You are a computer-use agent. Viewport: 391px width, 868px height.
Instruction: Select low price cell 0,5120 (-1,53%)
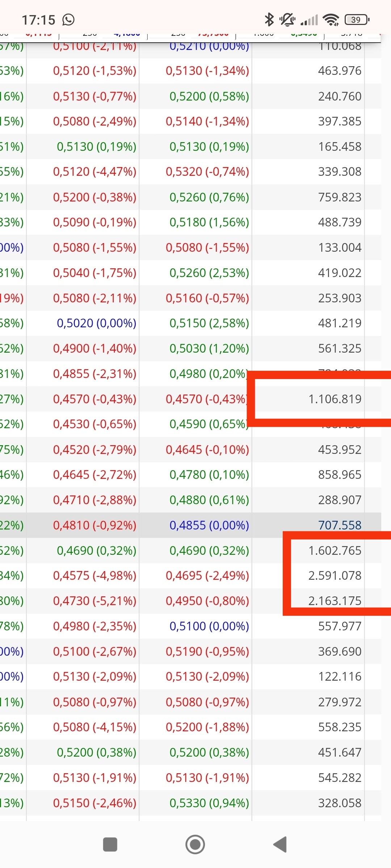click(94, 71)
